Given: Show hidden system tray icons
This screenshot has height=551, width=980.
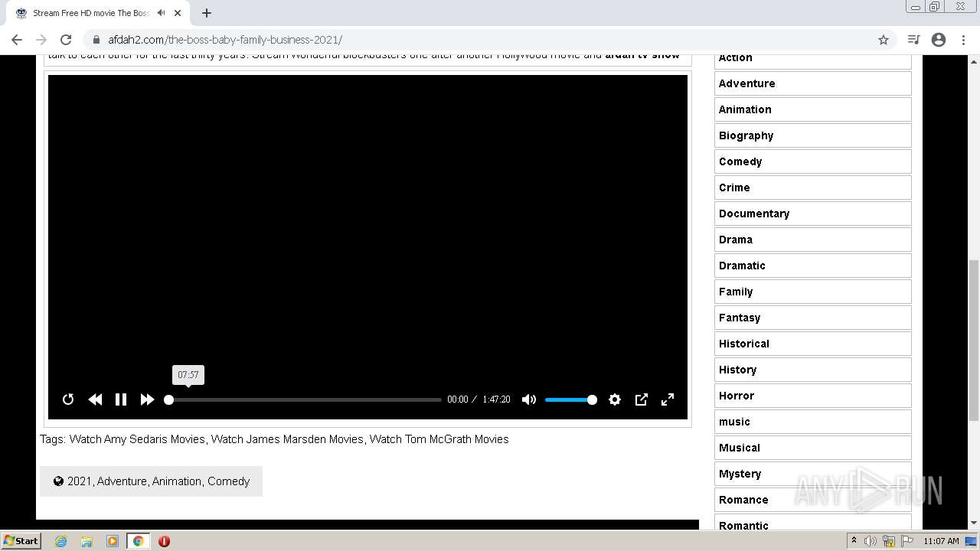Looking at the screenshot, I should pos(854,541).
